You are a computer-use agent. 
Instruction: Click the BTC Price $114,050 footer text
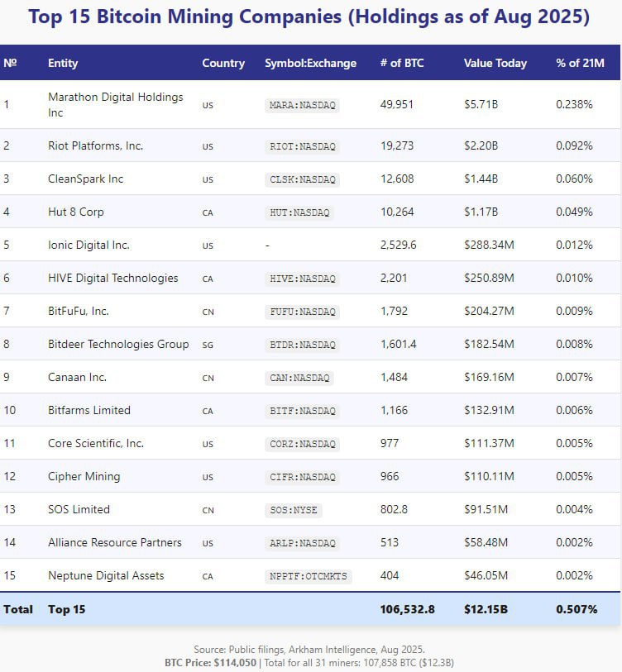click(x=210, y=663)
